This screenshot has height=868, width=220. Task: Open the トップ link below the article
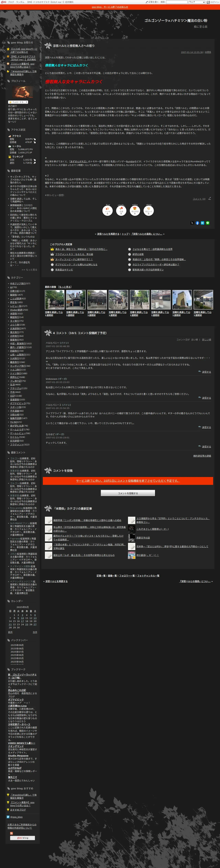[x=125, y=234]
